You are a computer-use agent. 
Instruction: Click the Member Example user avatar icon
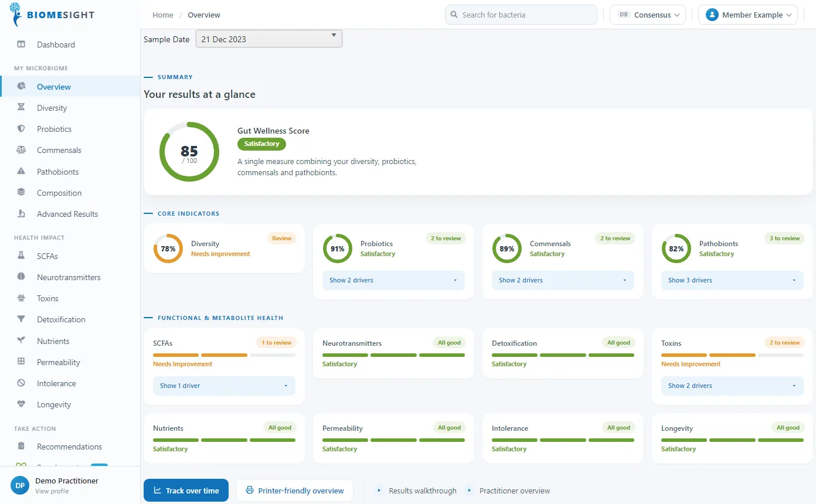click(712, 15)
